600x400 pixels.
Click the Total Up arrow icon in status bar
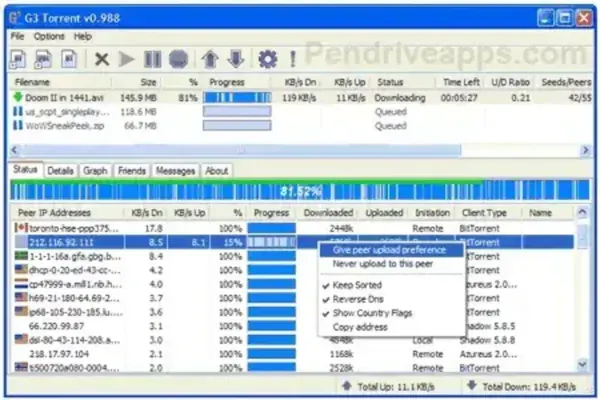click(x=347, y=385)
